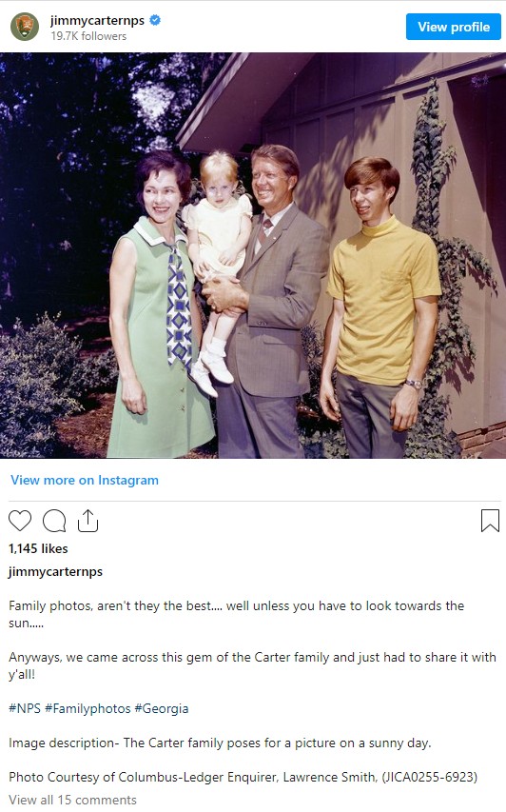This screenshot has height=812, width=506.
Task: Open the 1,145 likes count
Action: [x=38, y=548]
